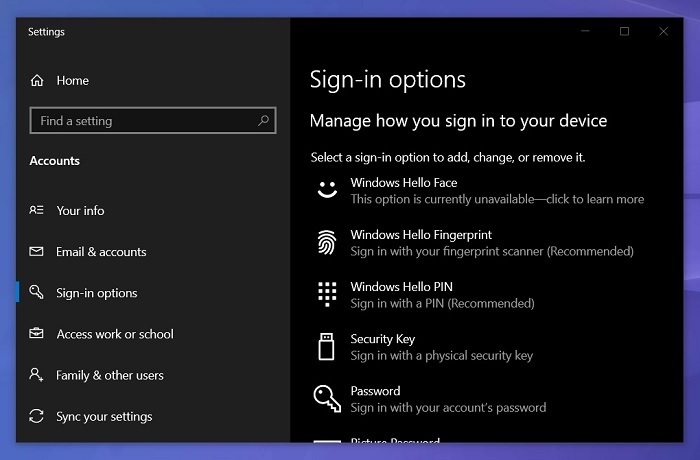
Task: Click the Windows Hello Fingerprint icon
Action: point(327,243)
